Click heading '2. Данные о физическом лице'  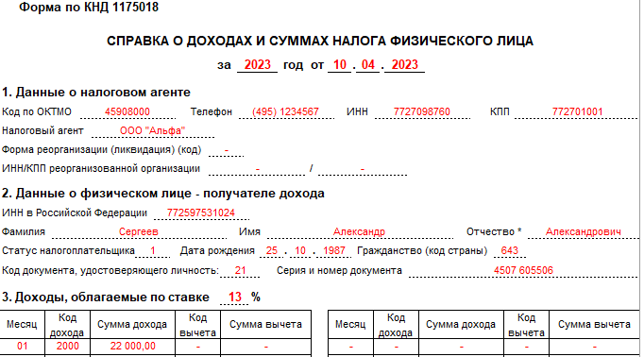click(163, 193)
